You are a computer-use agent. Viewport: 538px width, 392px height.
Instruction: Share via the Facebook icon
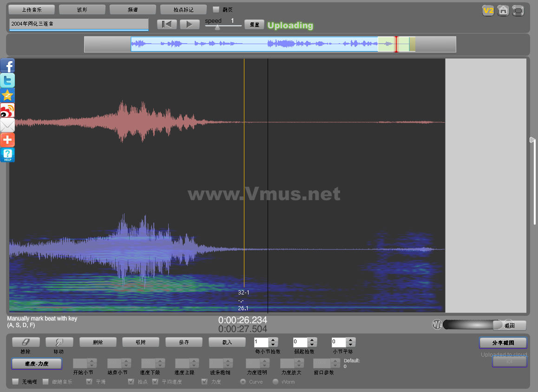(x=7, y=66)
